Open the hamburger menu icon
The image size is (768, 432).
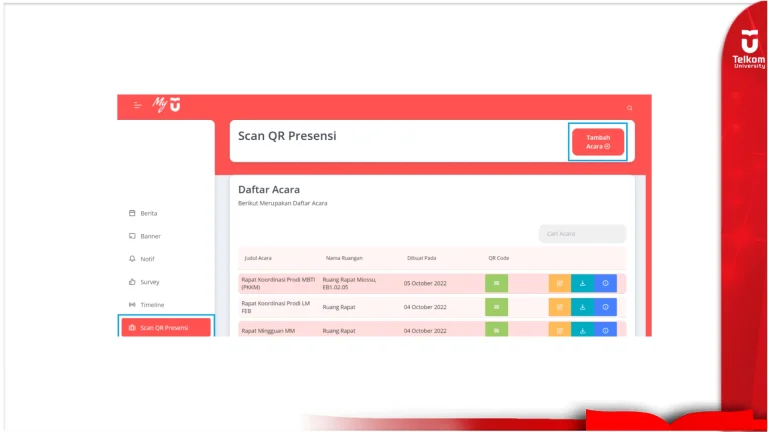tap(137, 105)
